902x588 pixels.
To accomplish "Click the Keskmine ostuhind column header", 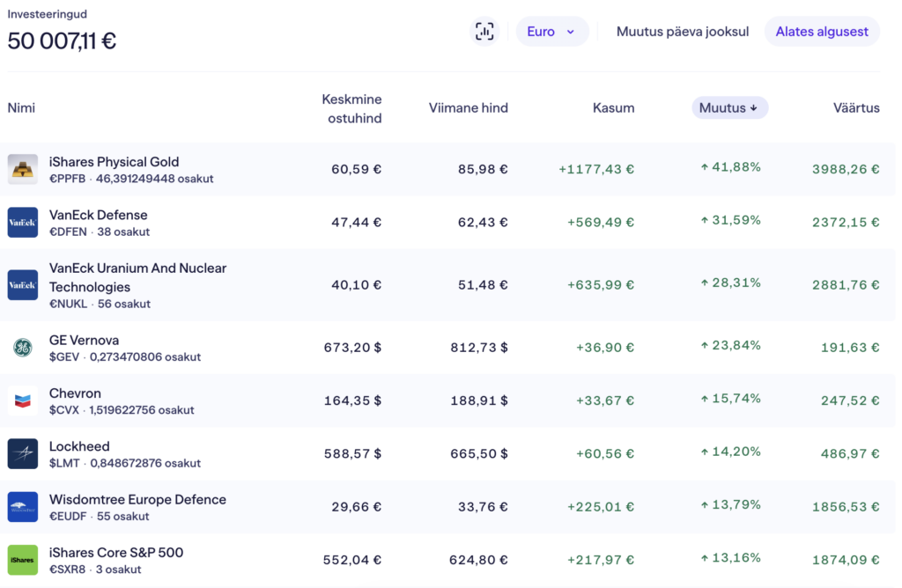I will (x=351, y=108).
